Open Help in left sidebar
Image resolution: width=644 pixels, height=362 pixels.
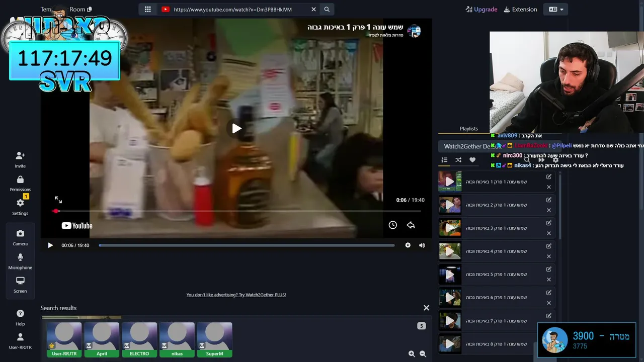click(20, 317)
